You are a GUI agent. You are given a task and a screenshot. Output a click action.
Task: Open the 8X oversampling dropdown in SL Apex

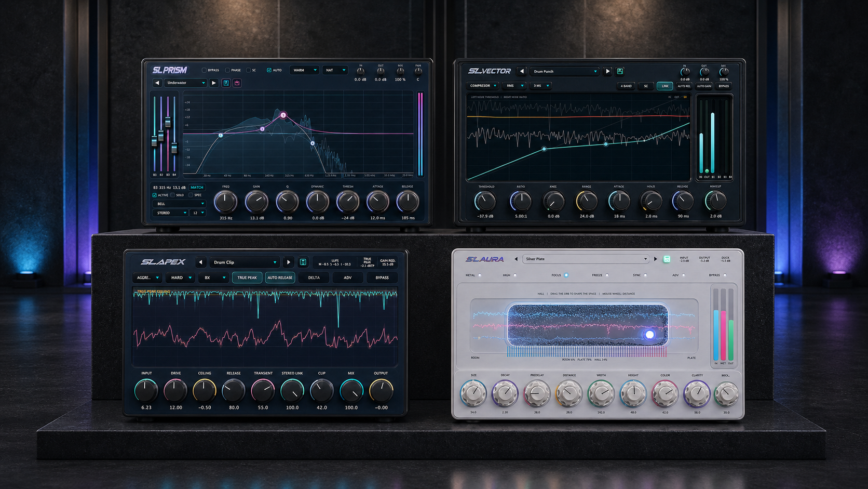click(x=213, y=277)
